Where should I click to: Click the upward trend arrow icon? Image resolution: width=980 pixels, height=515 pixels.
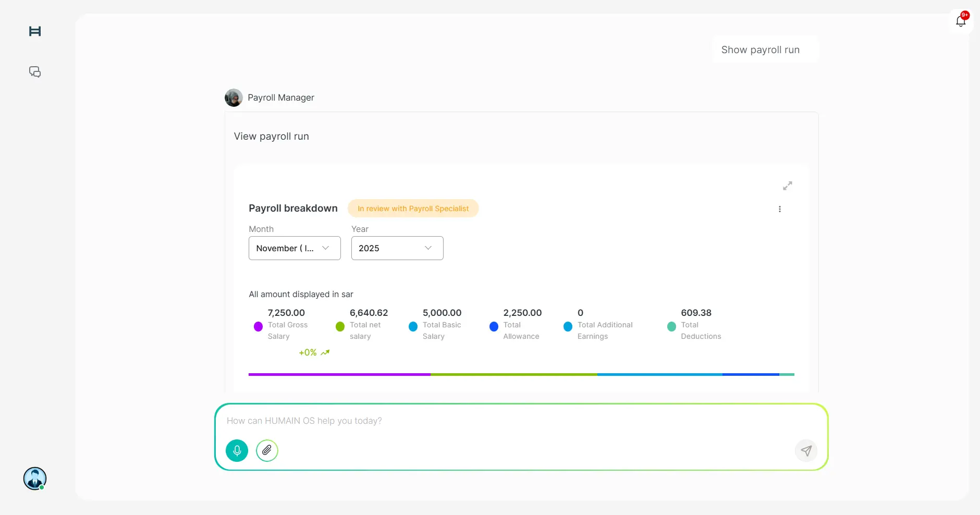click(x=325, y=352)
